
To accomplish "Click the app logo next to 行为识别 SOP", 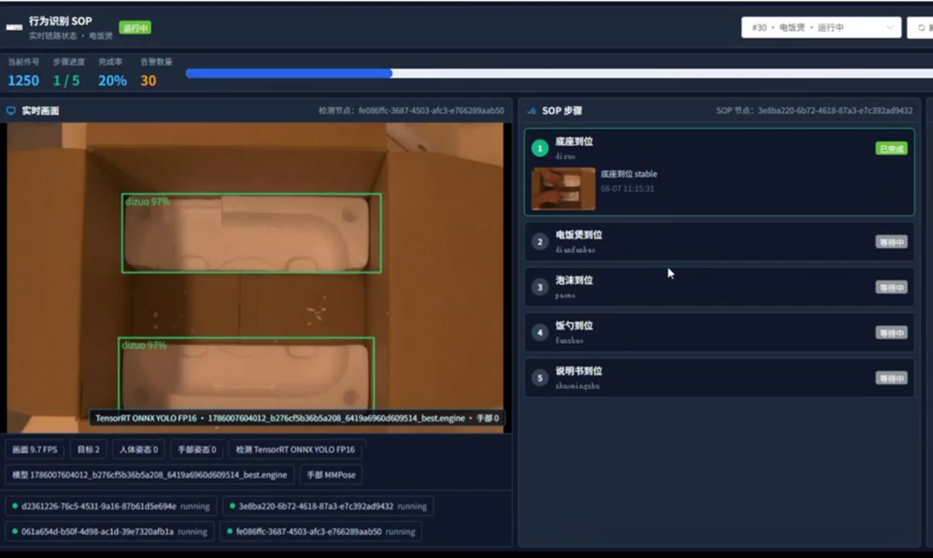I will pos(14,27).
